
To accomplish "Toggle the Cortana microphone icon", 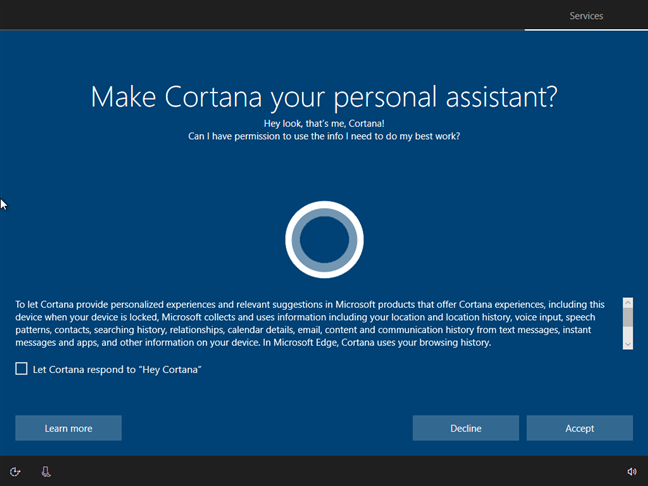I will point(46,472).
